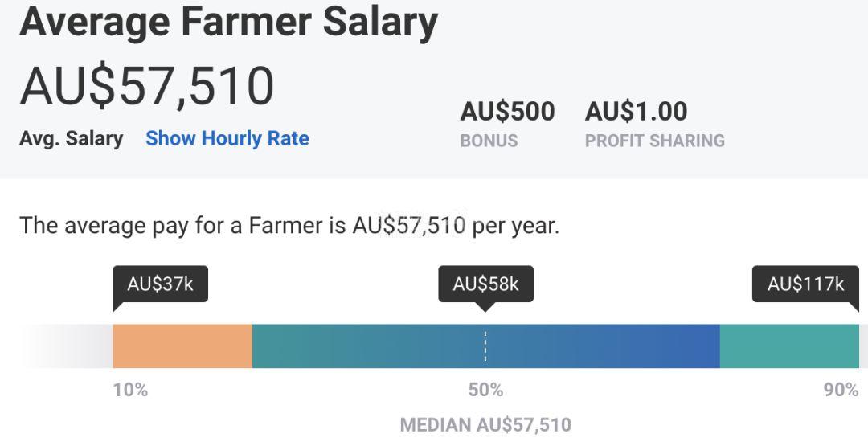
Task: Select the AU$117k salary marker label
Action: [x=805, y=284]
